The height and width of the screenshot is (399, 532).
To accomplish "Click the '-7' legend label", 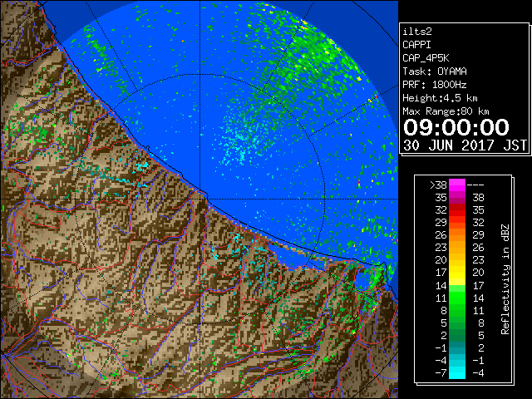I will pyautogui.click(x=441, y=373).
